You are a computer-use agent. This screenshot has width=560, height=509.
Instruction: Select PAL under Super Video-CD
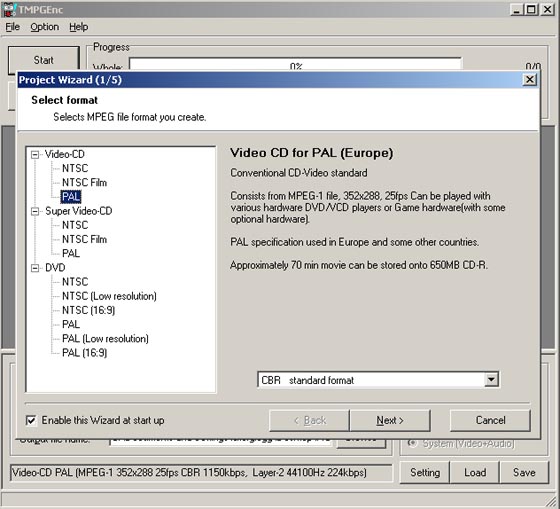(x=71, y=253)
